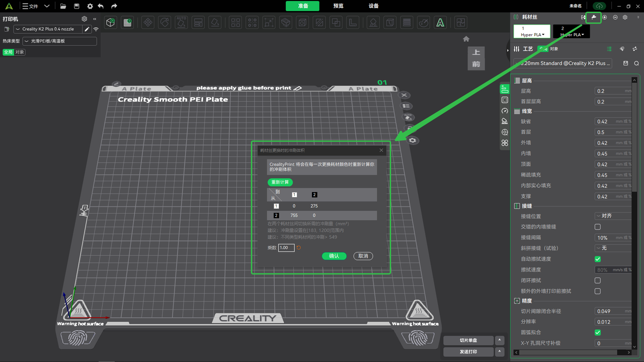Click the text shape A tool icon

pos(440,23)
